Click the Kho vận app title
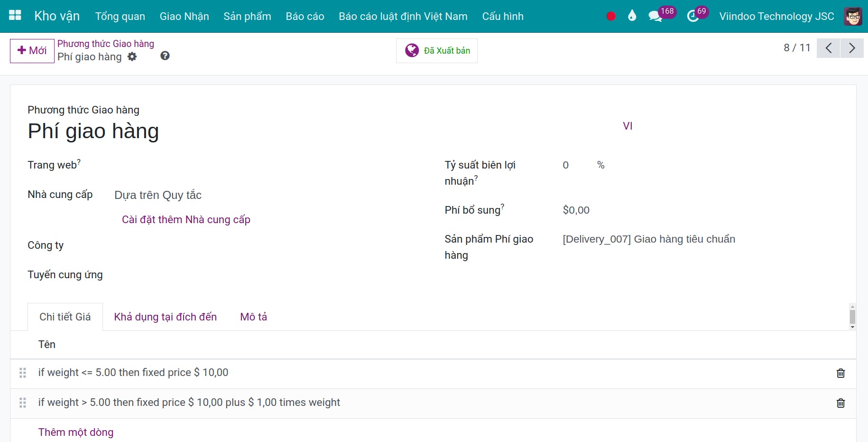The height and width of the screenshot is (442, 868). [57, 16]
